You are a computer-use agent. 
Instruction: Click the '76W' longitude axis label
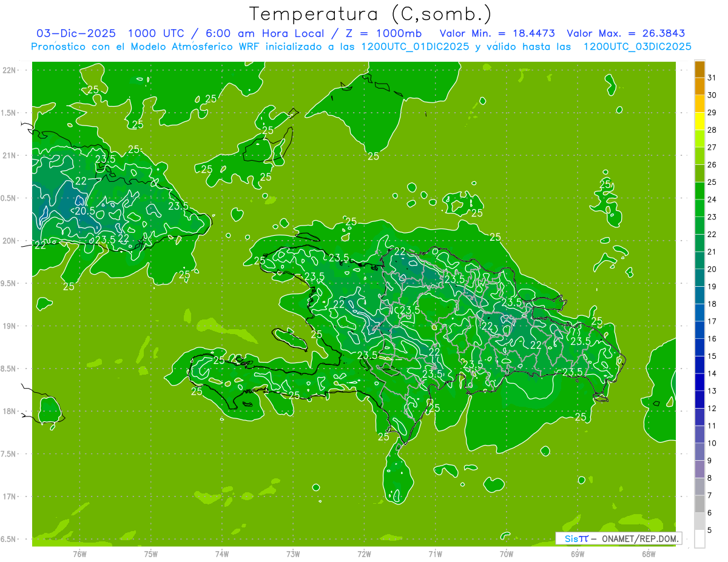pos(79,554)
